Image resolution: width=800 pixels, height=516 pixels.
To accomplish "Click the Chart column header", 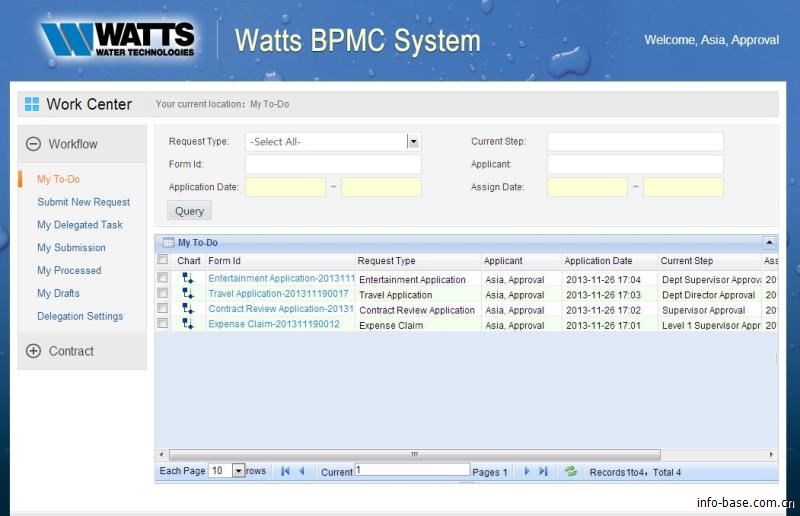I will click(x=188, y=261).
